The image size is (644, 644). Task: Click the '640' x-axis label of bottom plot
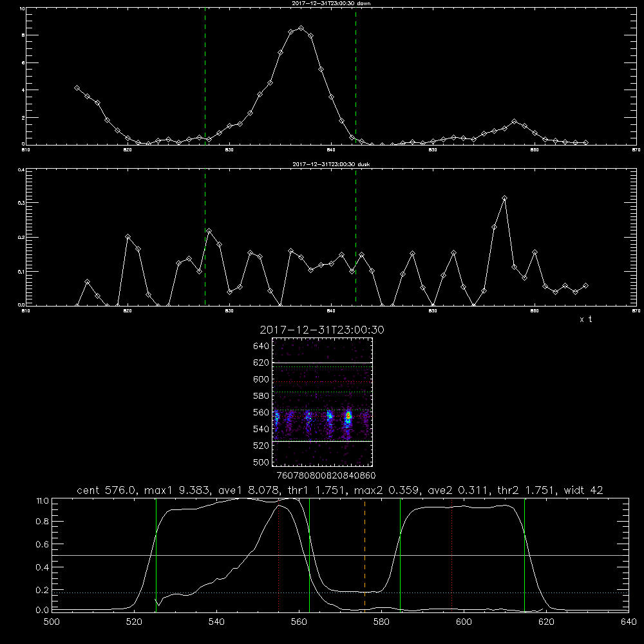tap(629, 622)
